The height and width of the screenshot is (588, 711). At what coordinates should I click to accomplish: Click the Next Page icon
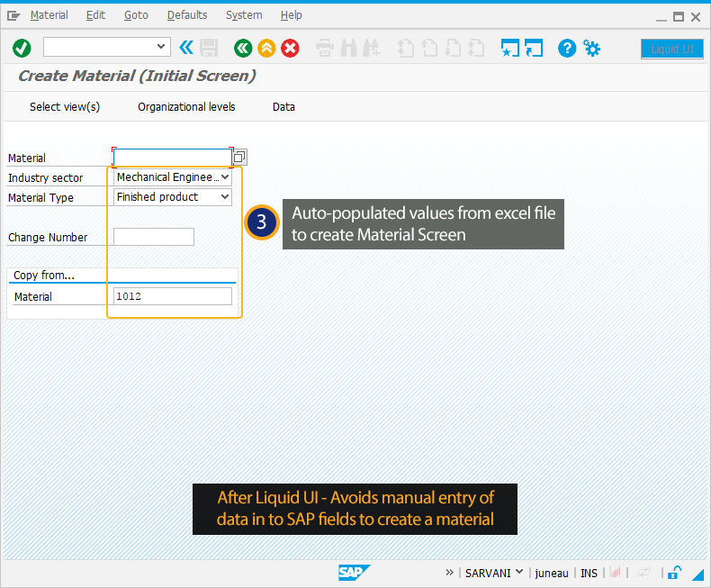(x=453, y=48)
